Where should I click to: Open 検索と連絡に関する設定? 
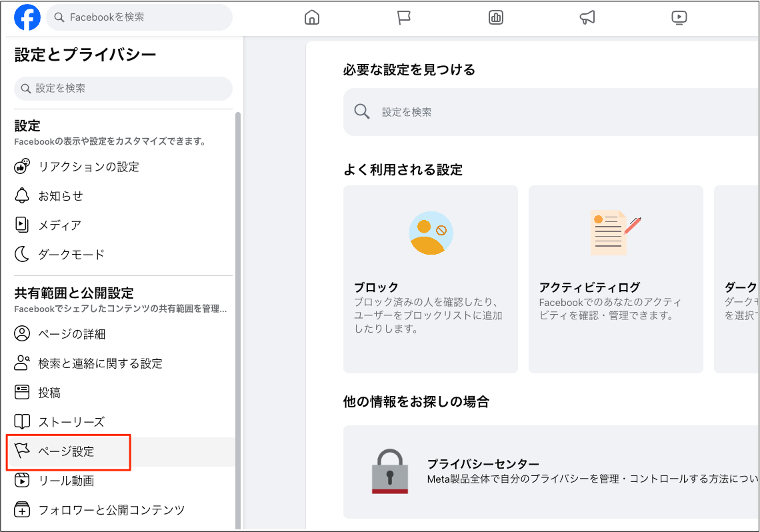click(x=124, y=363)
